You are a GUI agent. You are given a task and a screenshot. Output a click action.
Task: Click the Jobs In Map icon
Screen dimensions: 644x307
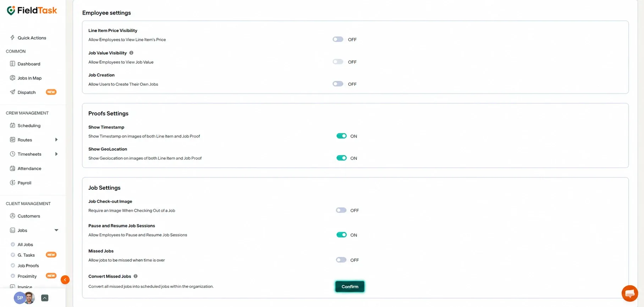(12, 78)
